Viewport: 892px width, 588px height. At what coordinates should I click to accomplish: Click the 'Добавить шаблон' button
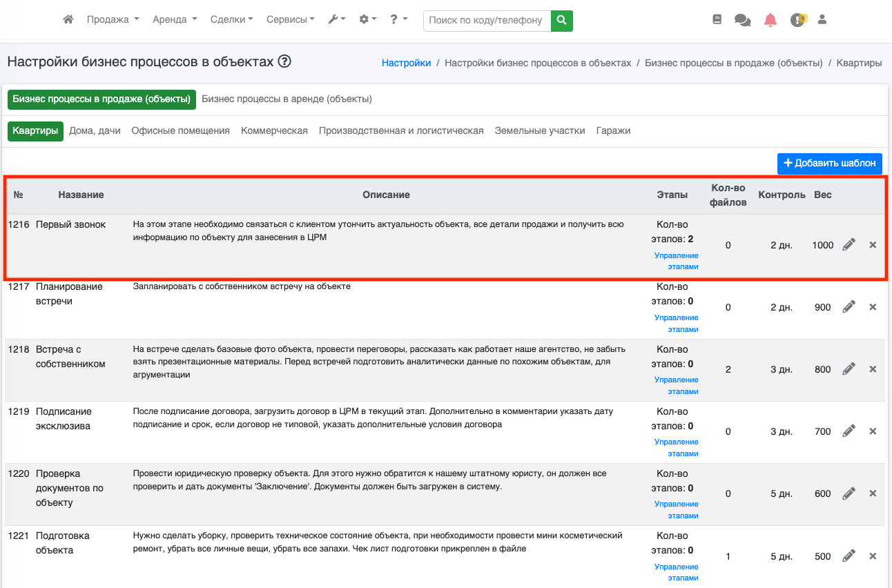(x=829, y=164)
